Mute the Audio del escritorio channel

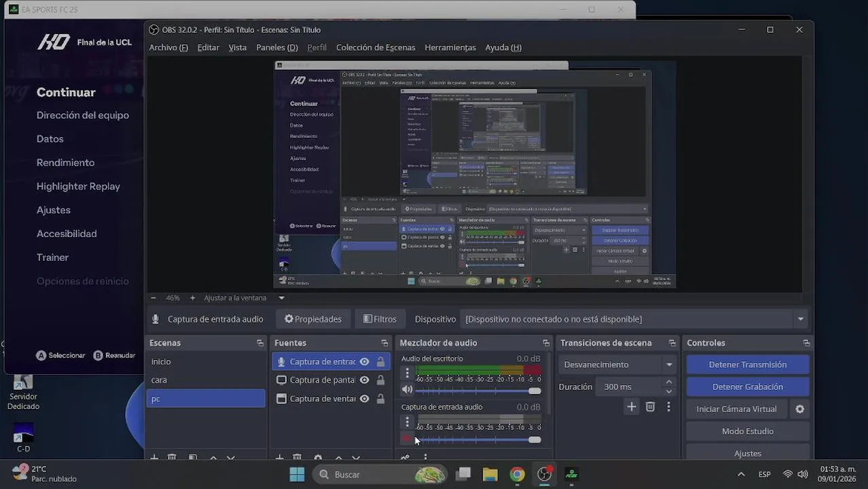click(x=407, y=390)
